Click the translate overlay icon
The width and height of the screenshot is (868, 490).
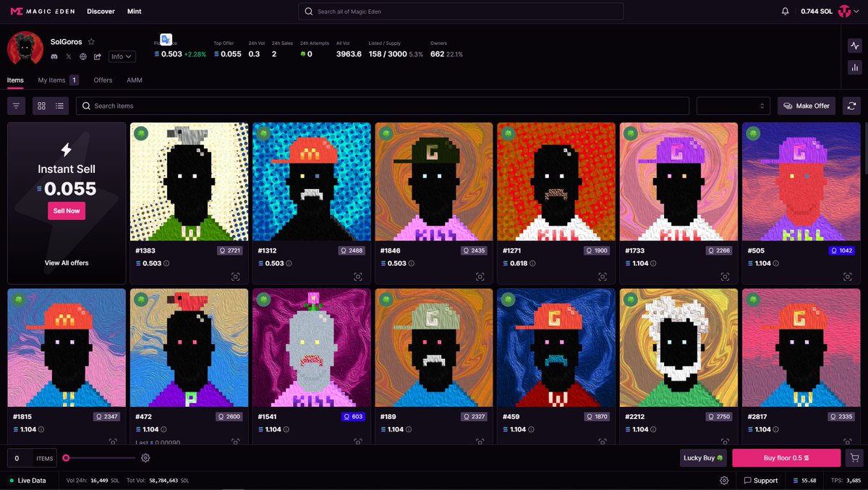coord(166,40)
